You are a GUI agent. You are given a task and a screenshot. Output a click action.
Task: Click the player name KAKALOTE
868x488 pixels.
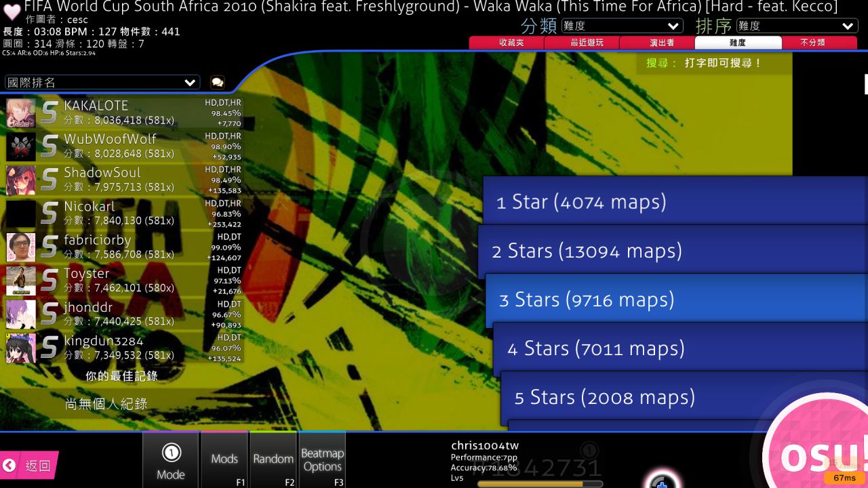(96, 105)
